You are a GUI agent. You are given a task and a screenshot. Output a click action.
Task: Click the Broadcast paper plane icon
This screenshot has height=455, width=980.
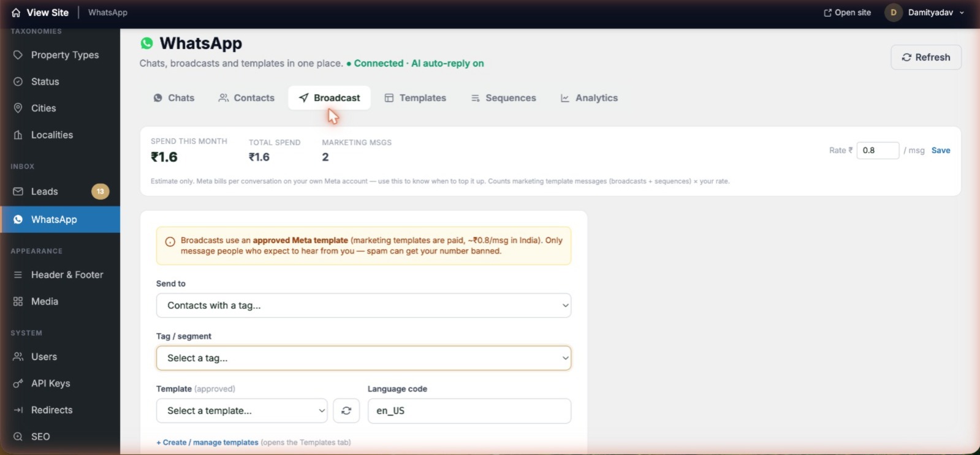pyautogui.click(x=303, y=98)
